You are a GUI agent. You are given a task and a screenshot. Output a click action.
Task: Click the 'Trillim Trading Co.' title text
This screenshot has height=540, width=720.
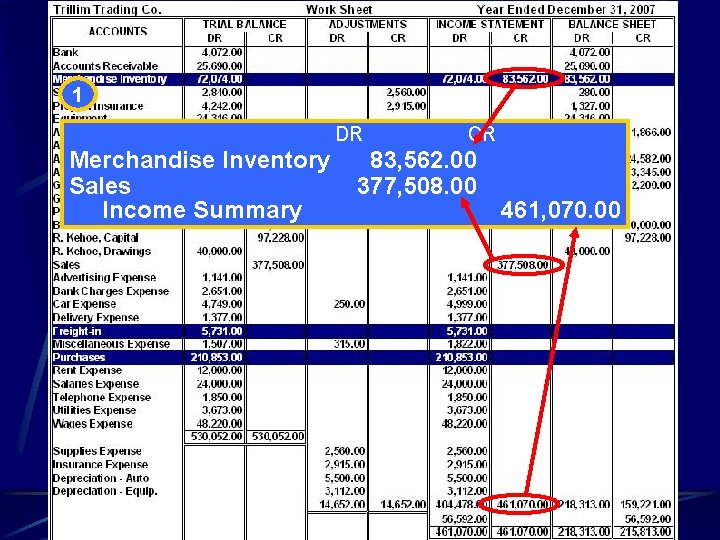click(107, 10)
